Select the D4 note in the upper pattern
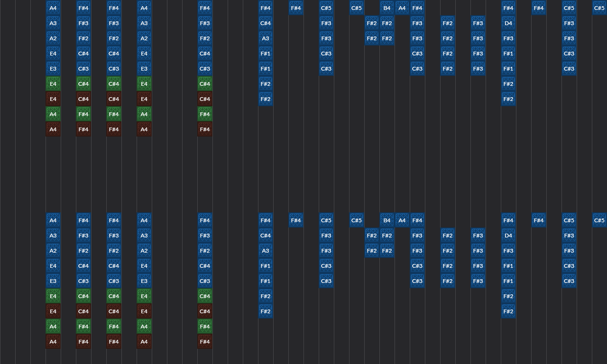Image resolution: width=607 pixels, height=364 pixels. (x=508, y=23)
